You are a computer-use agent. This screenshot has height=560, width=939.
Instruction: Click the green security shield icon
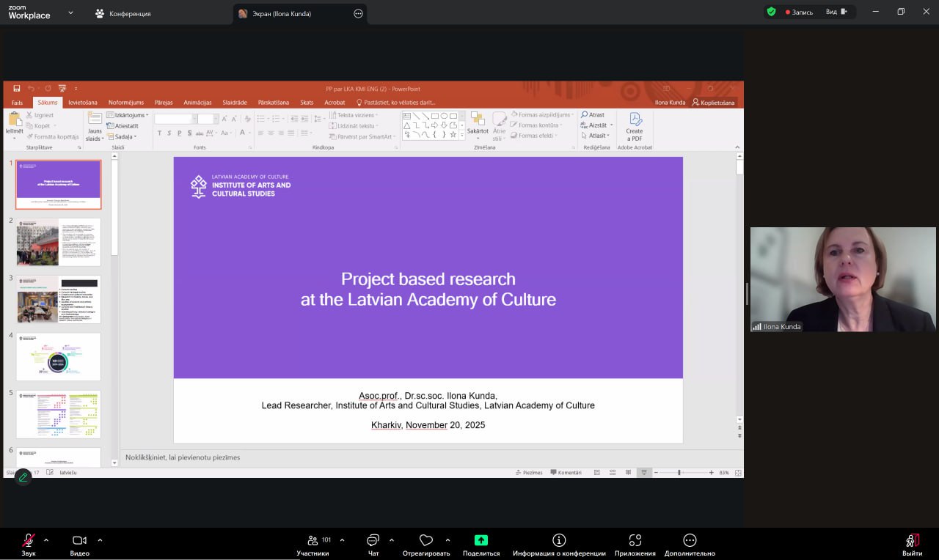(x=771, y=12)
